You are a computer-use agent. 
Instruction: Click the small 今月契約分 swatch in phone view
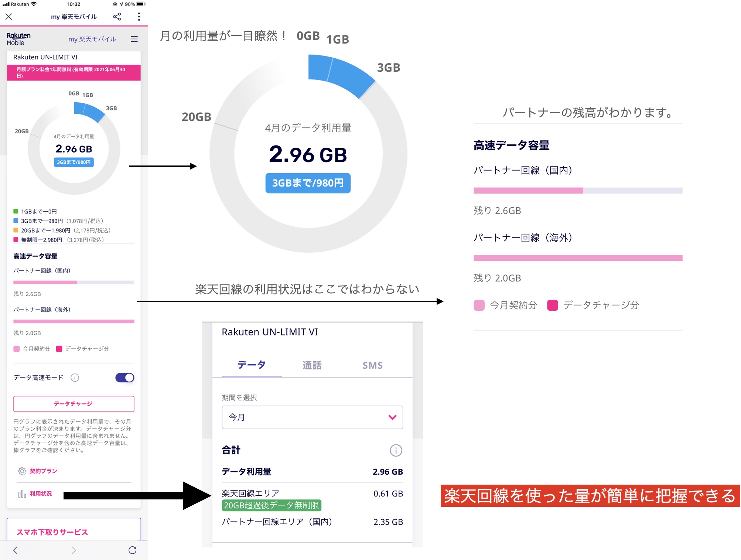click(x=17, y=349)
